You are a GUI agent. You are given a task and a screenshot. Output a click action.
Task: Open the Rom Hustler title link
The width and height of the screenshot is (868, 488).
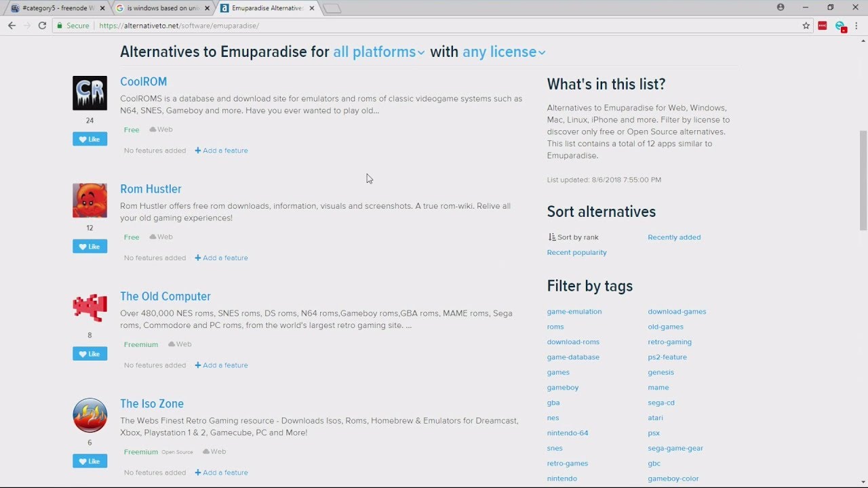click(x=151, y=189)
